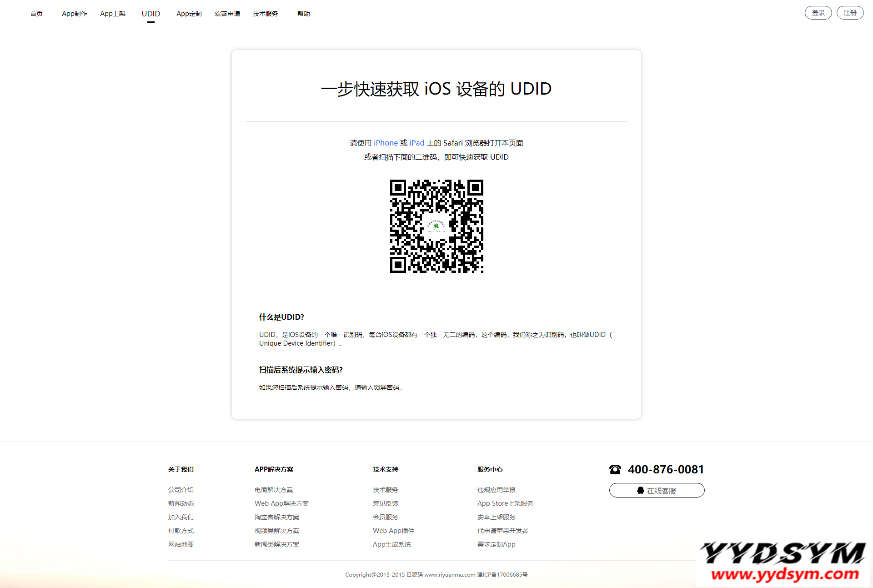Image resolution: width=873 pixels, height=588 pixels.
Task: Click the telephone icon beside 400-876-0081
Action: click(x=615, y=470)
